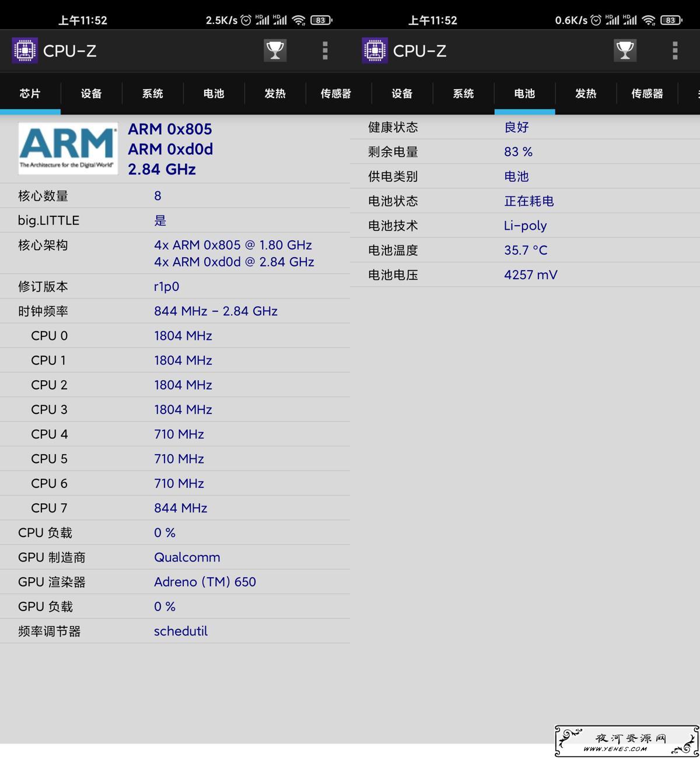The image size is (700, 758).
Task: Click the 'ARM 0xd0d' heading text
Action: click(x=170, y=149)
